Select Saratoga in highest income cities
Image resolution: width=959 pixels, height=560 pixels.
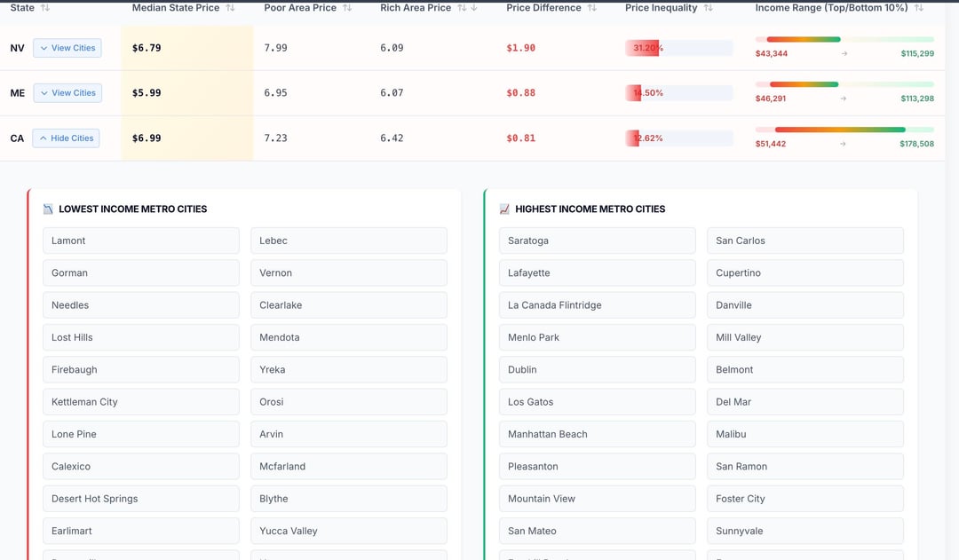(597, 241)
